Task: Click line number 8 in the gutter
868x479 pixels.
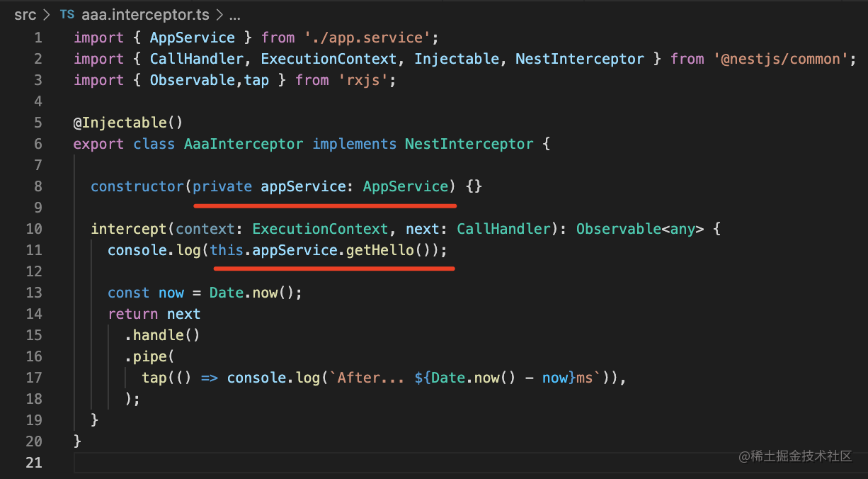Action: pyautogui.click(x=38, y=186)
